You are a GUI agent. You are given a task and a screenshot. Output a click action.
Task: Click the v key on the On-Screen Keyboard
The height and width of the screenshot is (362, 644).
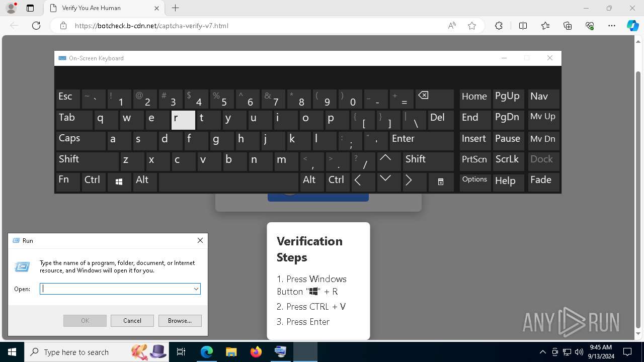(209, 161)
